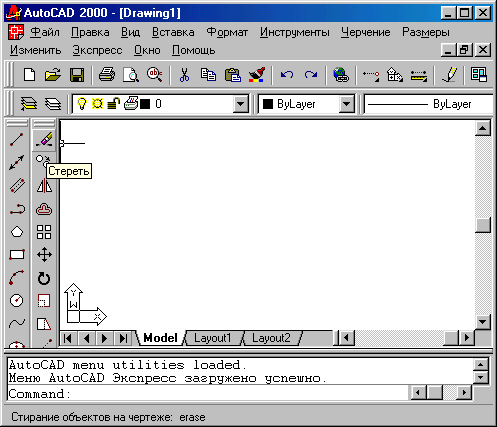Open the Layers manager icon
497x427 pixels.
point(53,104)
